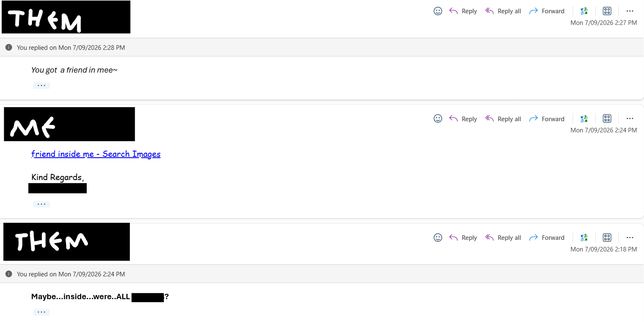Click 'You replied on Mon 7/09/2026 2:24 PM' info icon

8,274
